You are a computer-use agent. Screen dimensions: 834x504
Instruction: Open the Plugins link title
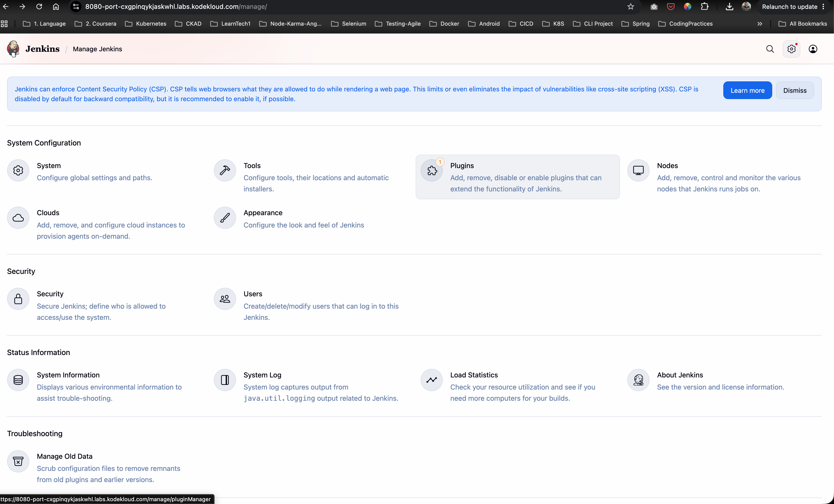click(x=462, y=166)
